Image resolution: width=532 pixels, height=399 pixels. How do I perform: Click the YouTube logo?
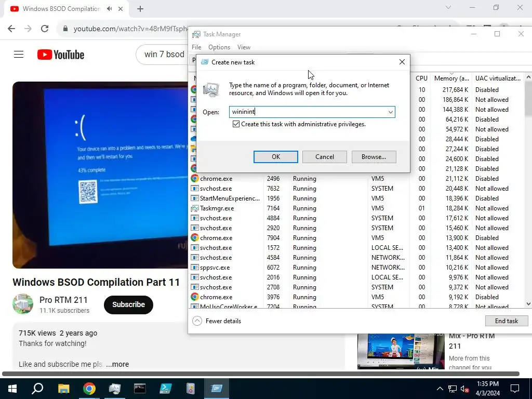pos(61,55)
